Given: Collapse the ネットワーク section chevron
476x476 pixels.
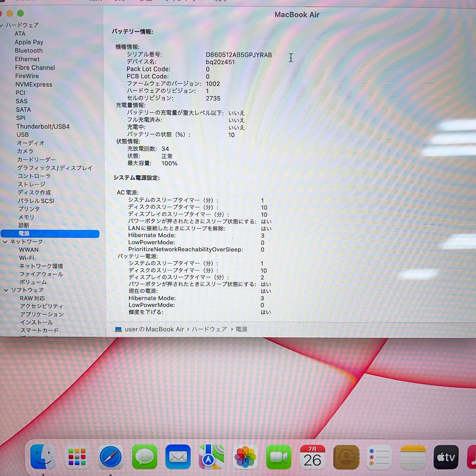Looking at the screenshot, I should (5, 242).
